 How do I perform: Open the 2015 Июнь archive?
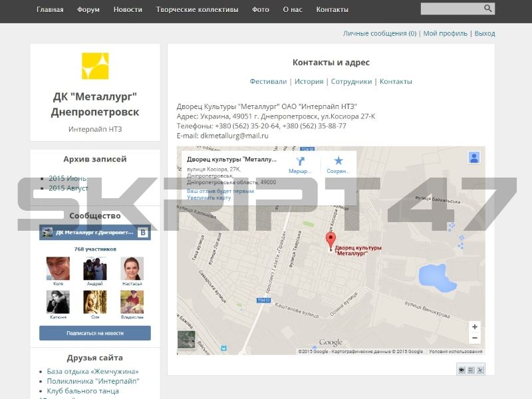click(68, 178)
